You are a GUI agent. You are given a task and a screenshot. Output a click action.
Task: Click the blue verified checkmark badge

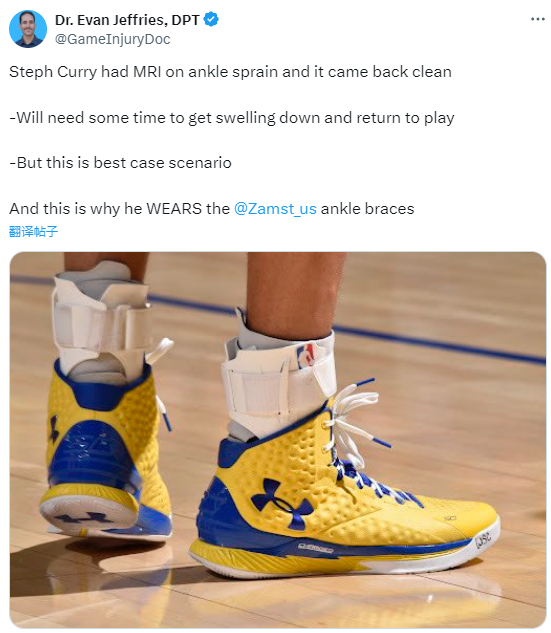point(211,19)
